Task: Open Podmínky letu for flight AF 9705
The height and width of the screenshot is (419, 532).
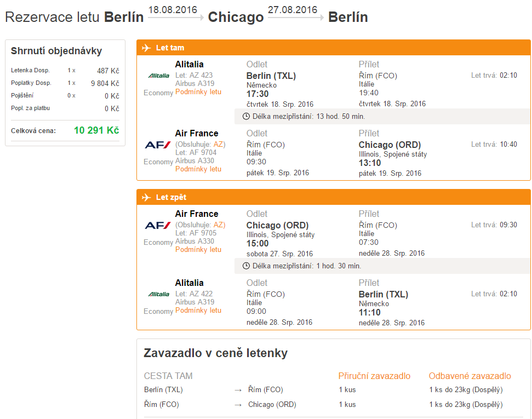Action: point(198,249)
